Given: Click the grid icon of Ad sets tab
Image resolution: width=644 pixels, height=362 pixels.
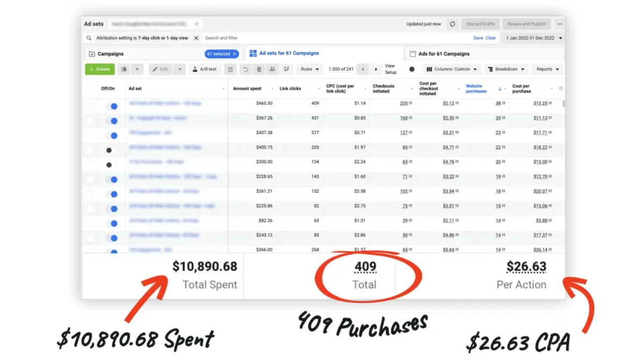Looking at the screenshot, I should pyautogui.click(x=253, y=54).
